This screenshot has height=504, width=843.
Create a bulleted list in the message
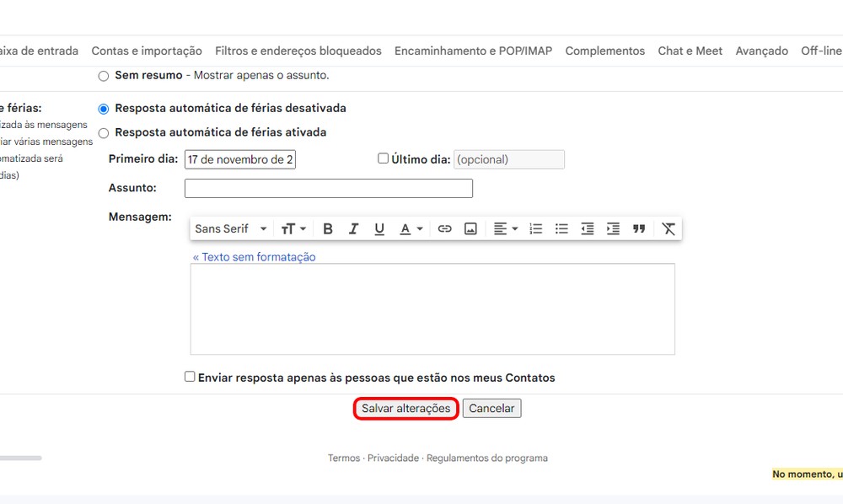pyautogui.click(x=561, y=228)
